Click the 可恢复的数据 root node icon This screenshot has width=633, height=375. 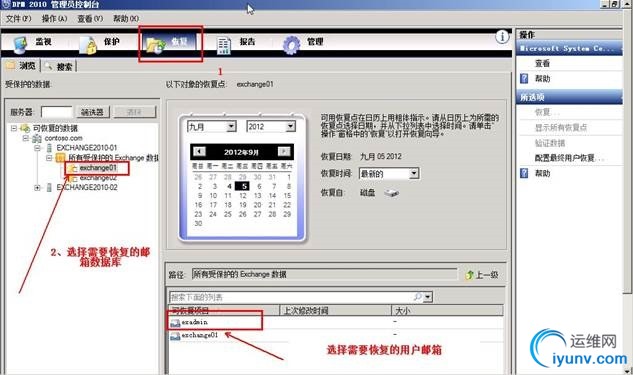(25, 128)
